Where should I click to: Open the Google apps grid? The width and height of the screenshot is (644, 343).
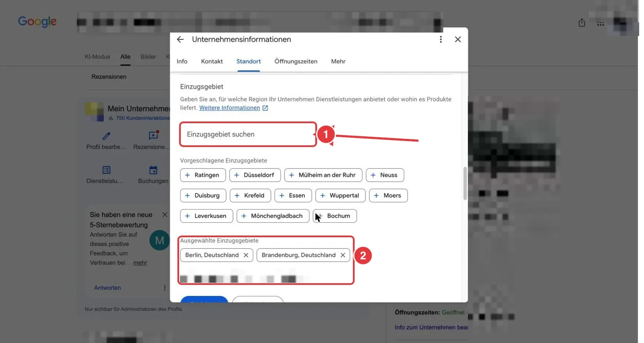[x=601, y=24]
